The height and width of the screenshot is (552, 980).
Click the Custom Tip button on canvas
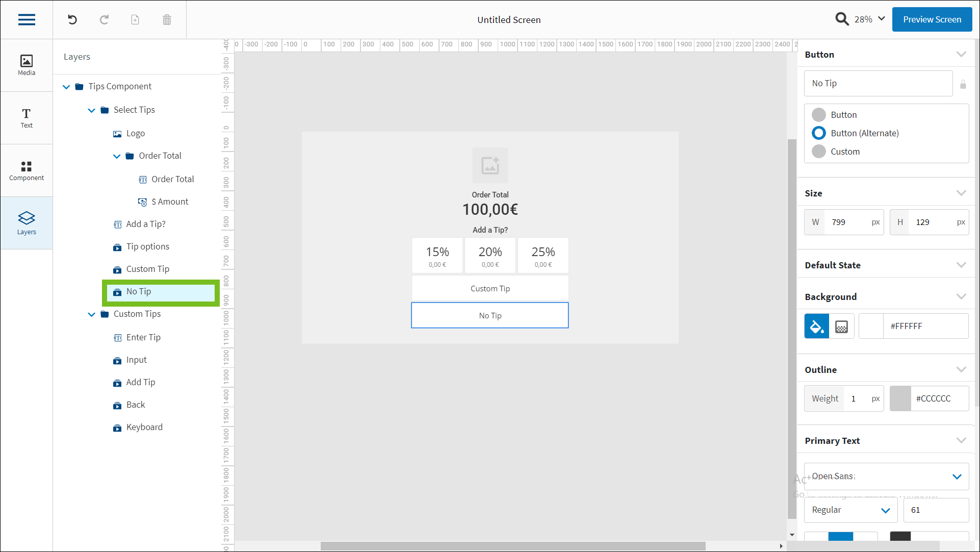click(489, 289)
